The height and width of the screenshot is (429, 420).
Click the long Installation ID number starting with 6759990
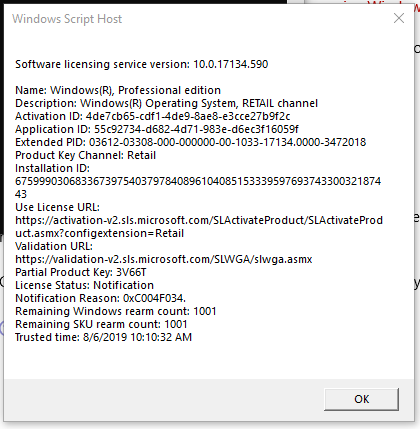[x=198, y=181]
